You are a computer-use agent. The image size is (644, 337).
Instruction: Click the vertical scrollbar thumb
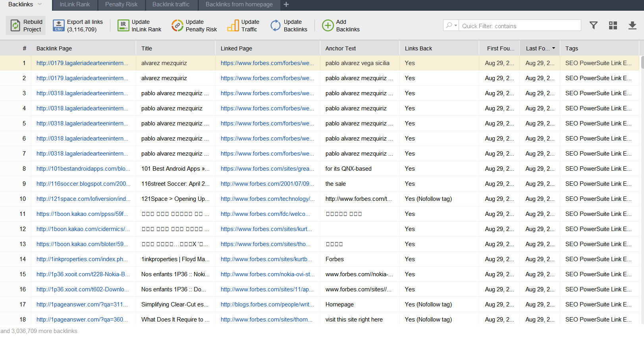click(x=642, y=63)
